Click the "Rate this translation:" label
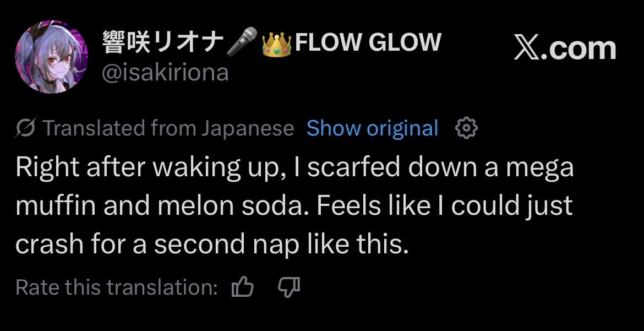Screen dimensions: 644x331 tap(117, 287)
